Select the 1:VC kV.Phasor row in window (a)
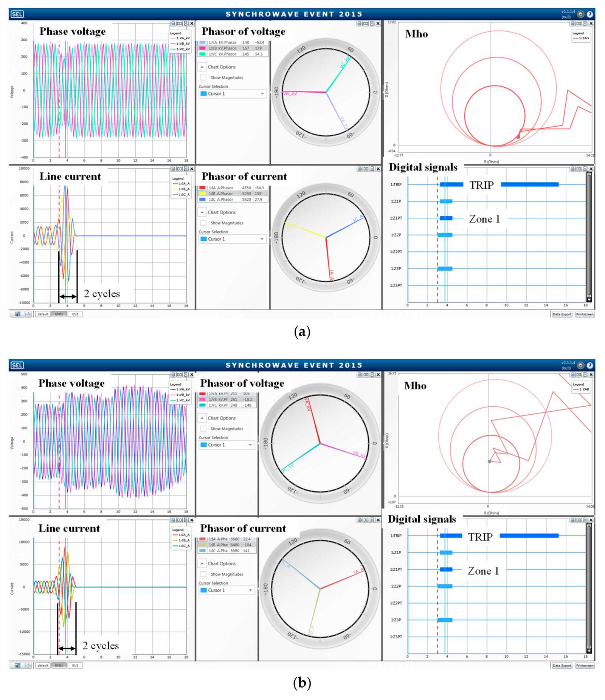The width and height of the screenshot is (605, 700). click(233, 54)
